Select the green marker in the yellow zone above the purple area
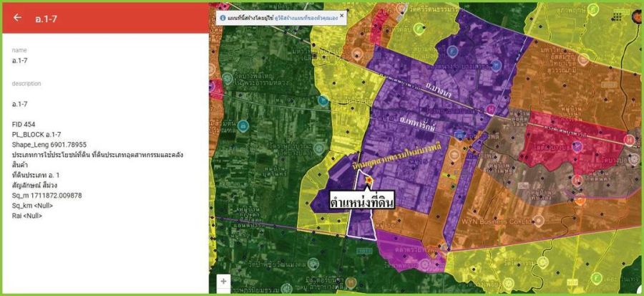This screenshot has height=296, width=644. coord(419,29)
